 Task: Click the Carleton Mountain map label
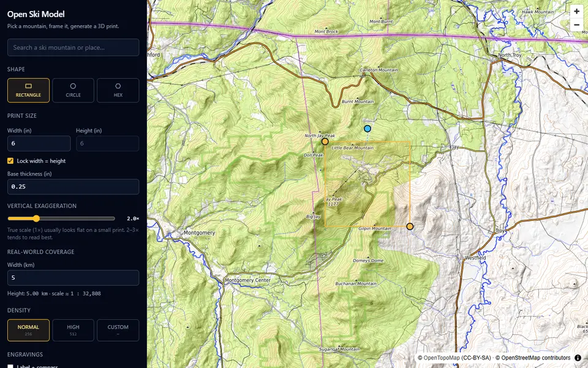[379, 70]
